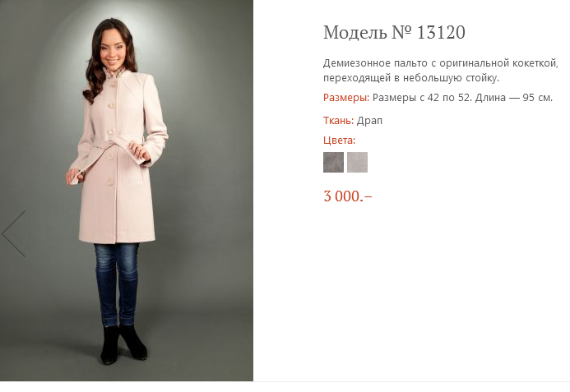
Task: Click the "Ткань:" label
Action: (338, 121)
